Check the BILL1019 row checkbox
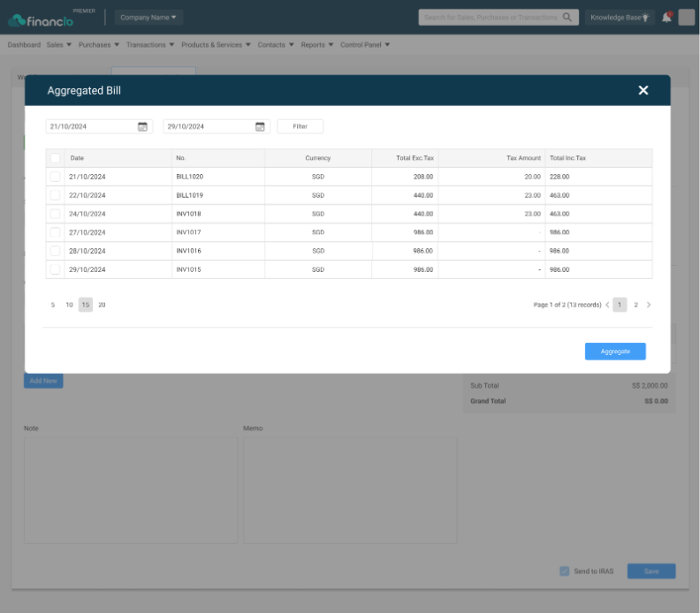 [x=56, y=195]
